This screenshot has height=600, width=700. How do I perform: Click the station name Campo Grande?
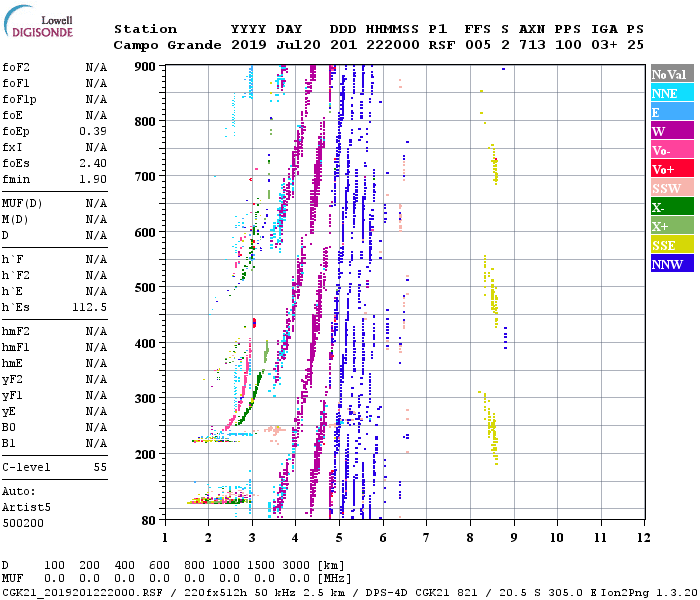coord(167,45)
